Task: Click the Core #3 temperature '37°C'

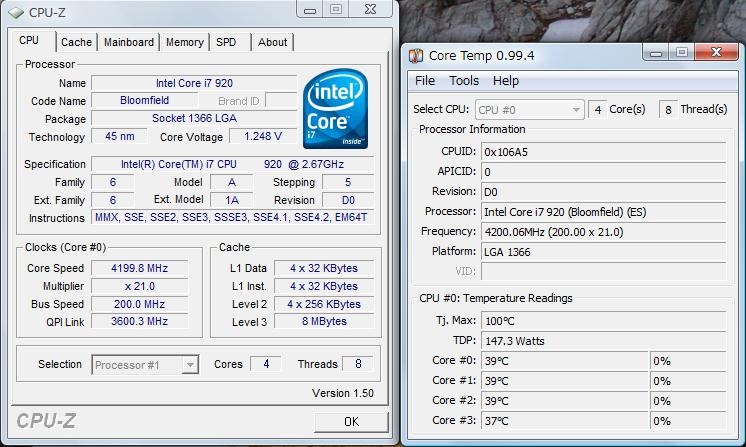Action: pyautogui.click(x=565, y=421)
